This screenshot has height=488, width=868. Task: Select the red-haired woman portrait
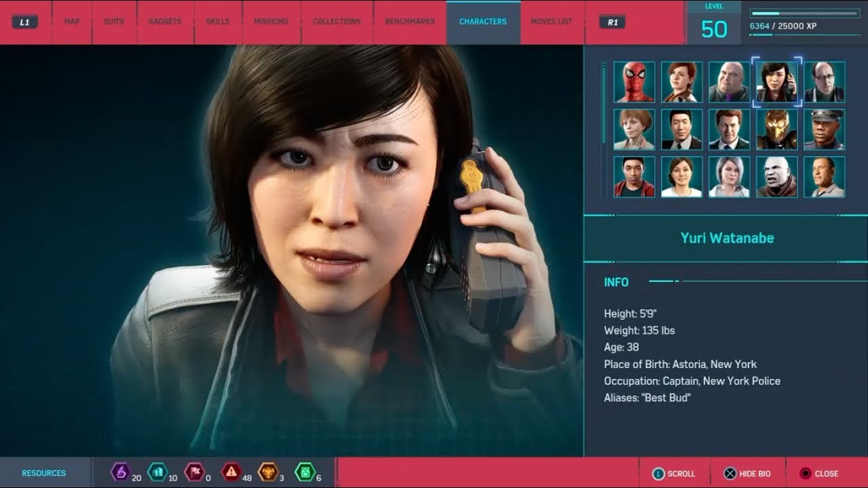(x=682, y=82)
